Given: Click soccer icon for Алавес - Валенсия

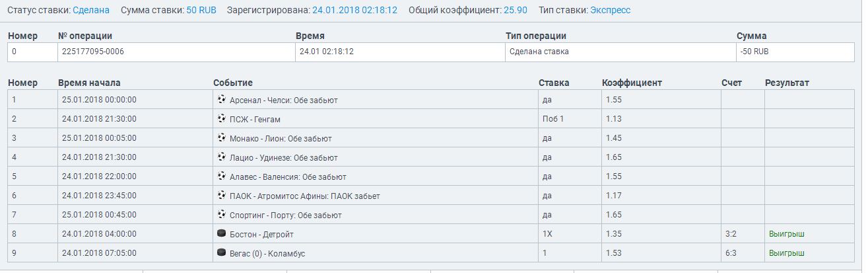Looking at the screenshot, I should coord(221,176).
